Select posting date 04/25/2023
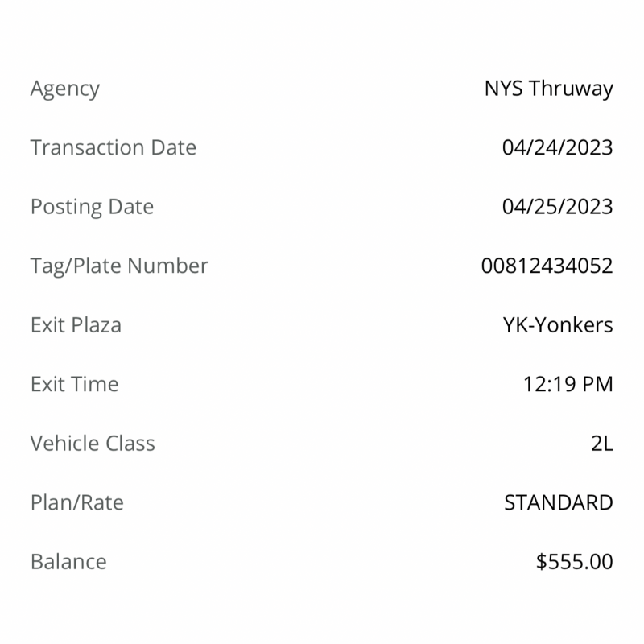The height and width of the screenshot is (644, 644). [x=557, y=207]
